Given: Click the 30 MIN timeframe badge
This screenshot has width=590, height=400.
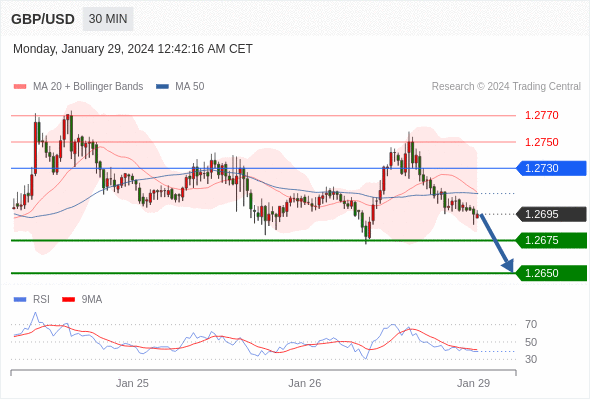Looking at the screenshot, I should [108, 19].
